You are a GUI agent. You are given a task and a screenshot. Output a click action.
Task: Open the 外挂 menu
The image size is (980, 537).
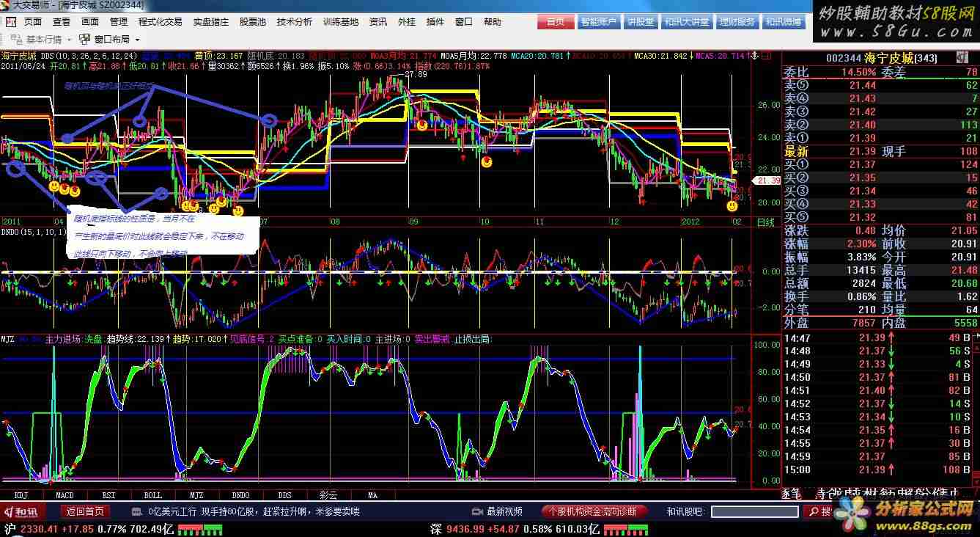coord(407,22)
